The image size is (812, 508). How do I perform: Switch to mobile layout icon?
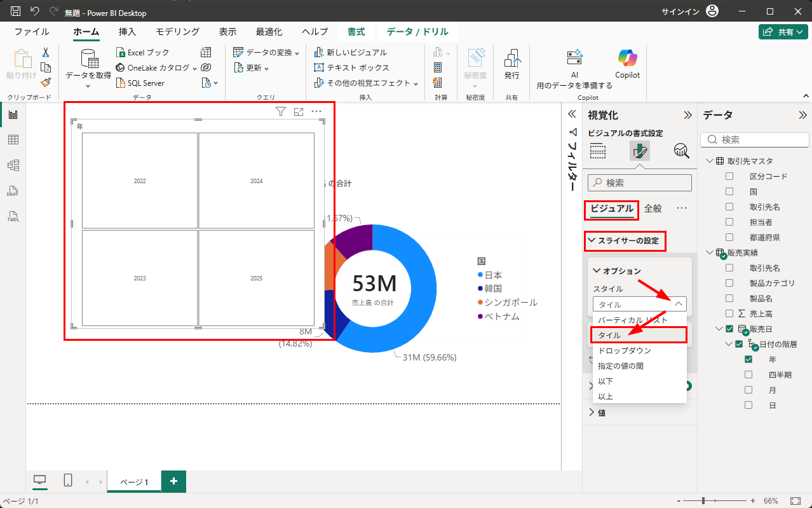(67, 481)
